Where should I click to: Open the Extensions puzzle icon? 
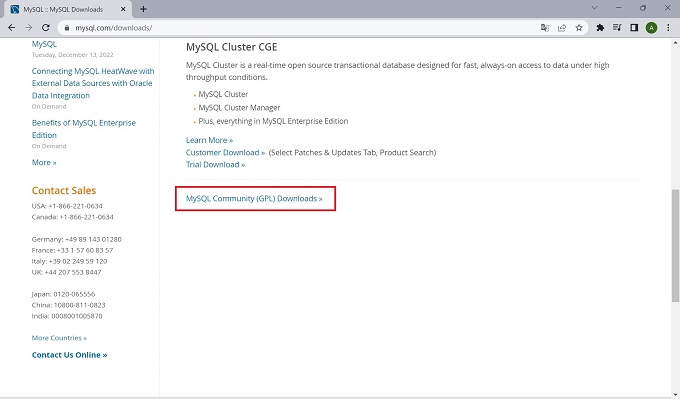[600, 28]
